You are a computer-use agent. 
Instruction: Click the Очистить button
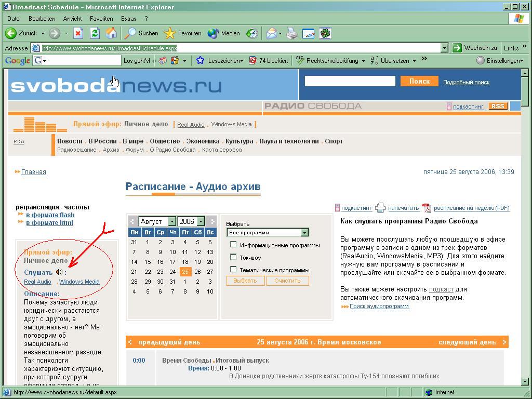pyautogui.click(x=287, y=281)
